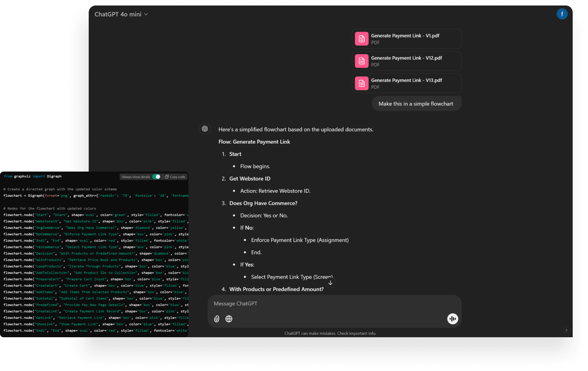588x371 pixels.
Task: Click the 'Does Org Have Commerce?' step text
Action: pos(263,203)
